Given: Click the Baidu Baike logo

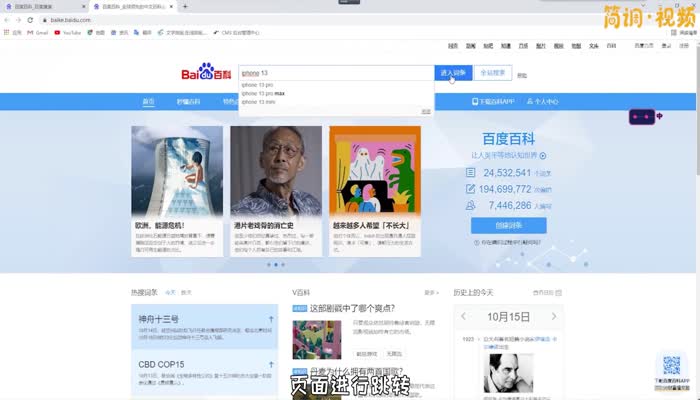Looking at the screenshot, I should [x=203, y=74].
